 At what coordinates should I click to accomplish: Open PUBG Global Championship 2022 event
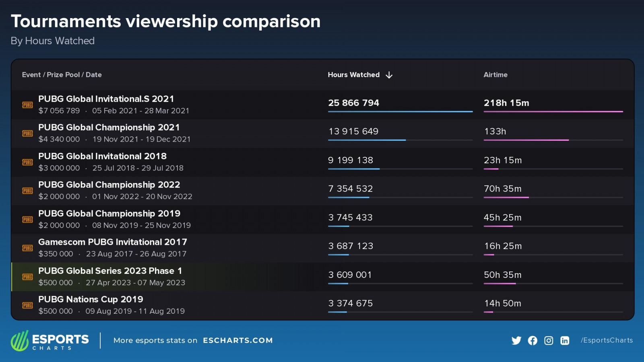[x=109, y=185]
